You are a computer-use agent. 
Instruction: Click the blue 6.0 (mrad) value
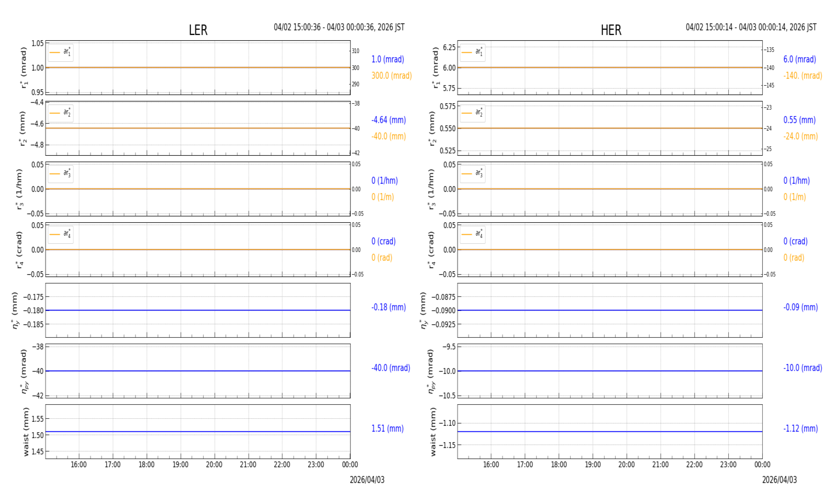tap(799, 60)
